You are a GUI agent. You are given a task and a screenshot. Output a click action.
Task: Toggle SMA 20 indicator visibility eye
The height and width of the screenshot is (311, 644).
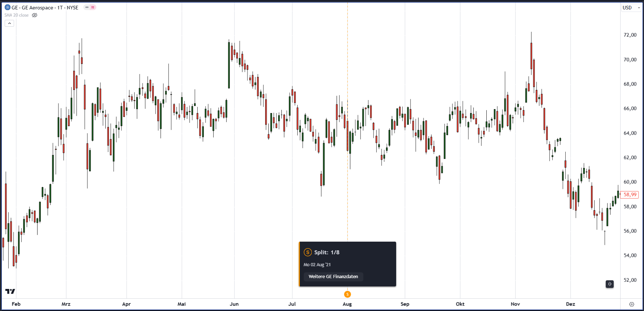tap(35, 15)
